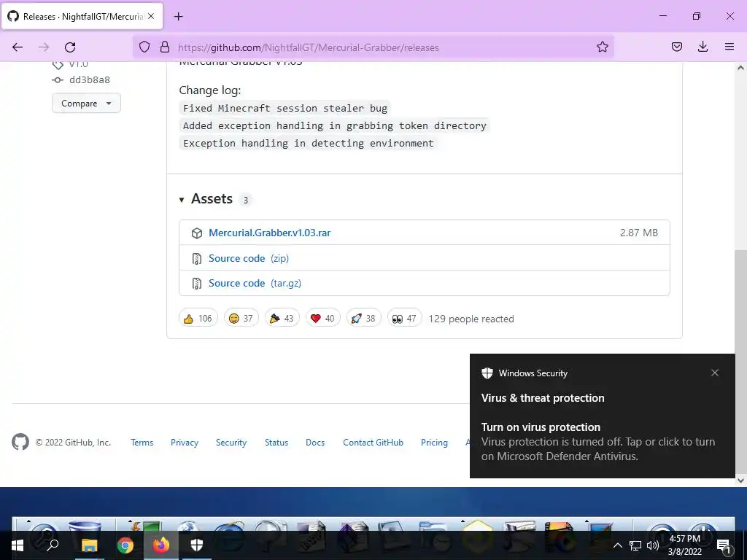Image resolution: width=747 pixels, height=560 pixels.
Task: React with rocket 38
Action: (364, 318)
